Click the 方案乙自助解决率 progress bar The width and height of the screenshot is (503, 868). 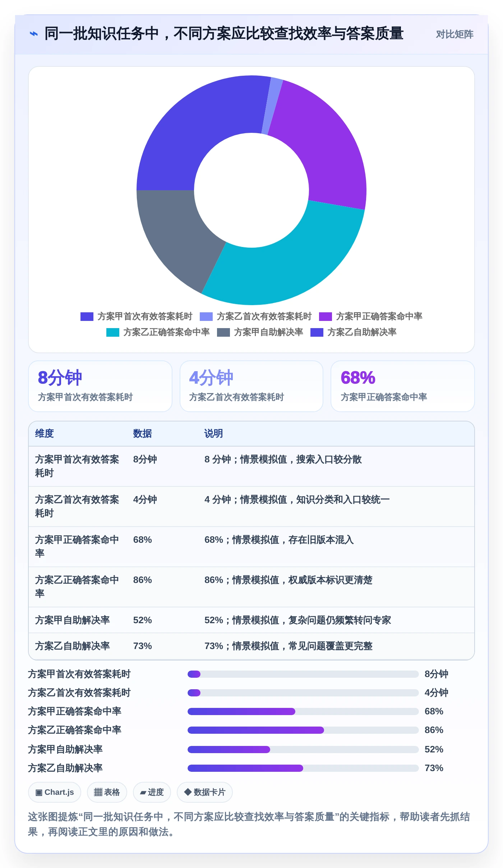[x=303, y=768]
